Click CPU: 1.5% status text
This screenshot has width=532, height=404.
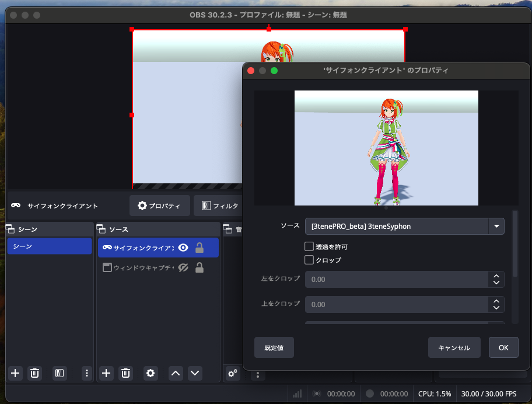[435, 394]
